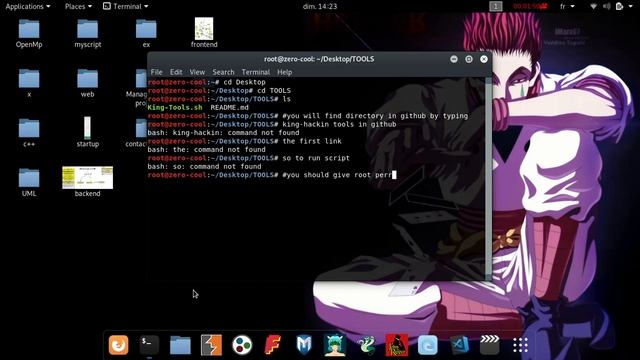Open the Places menu

pyautogui.click(x=78, y=6)
